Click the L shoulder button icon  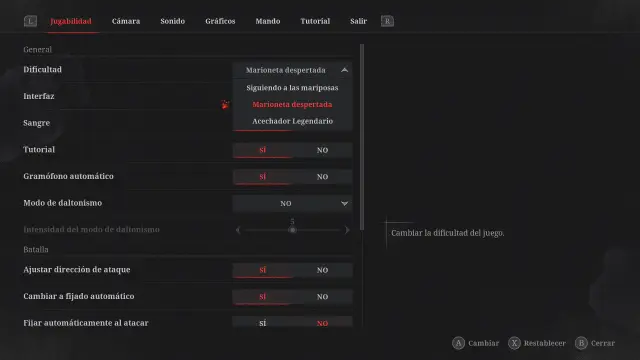30,21
